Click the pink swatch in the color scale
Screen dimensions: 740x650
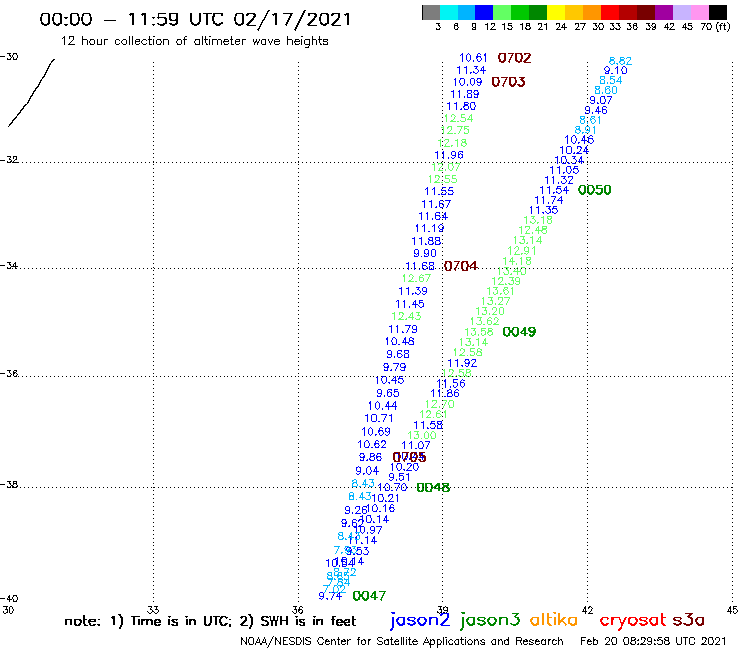[699, 12]
